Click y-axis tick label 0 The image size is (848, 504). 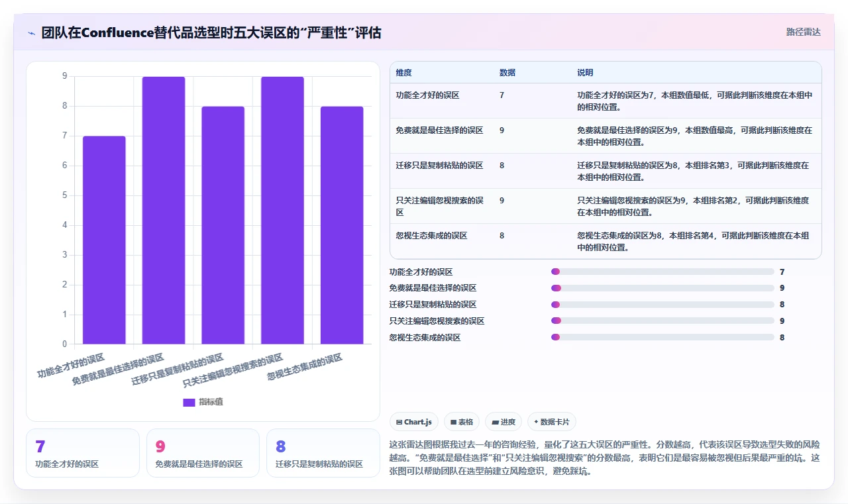pyautogui.click(x=65, y=344)
